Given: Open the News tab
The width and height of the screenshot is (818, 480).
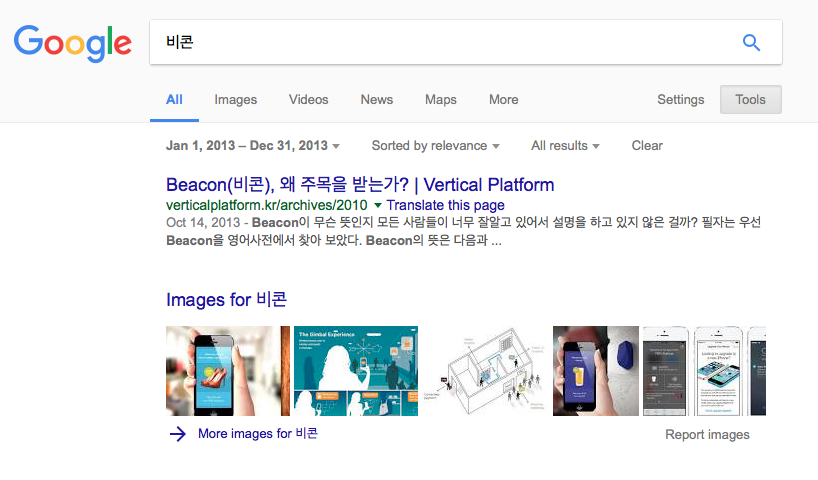Looking at the screenshot, I should [377, 100].
